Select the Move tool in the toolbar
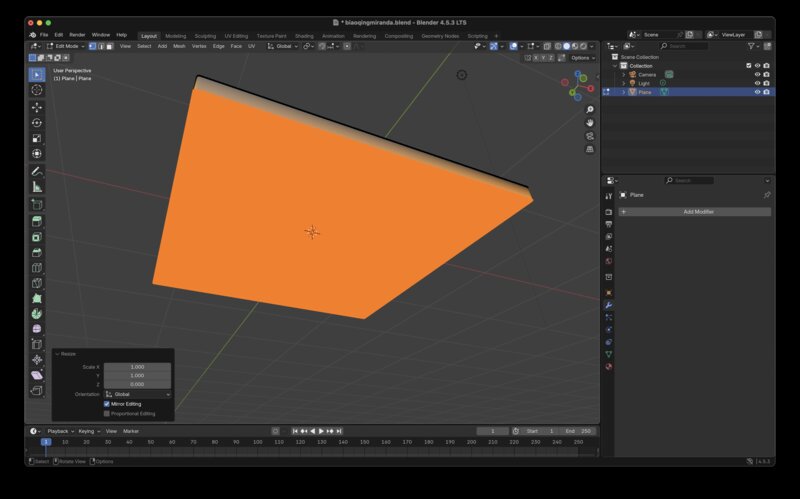800x499 pixels. pos(37,106)
